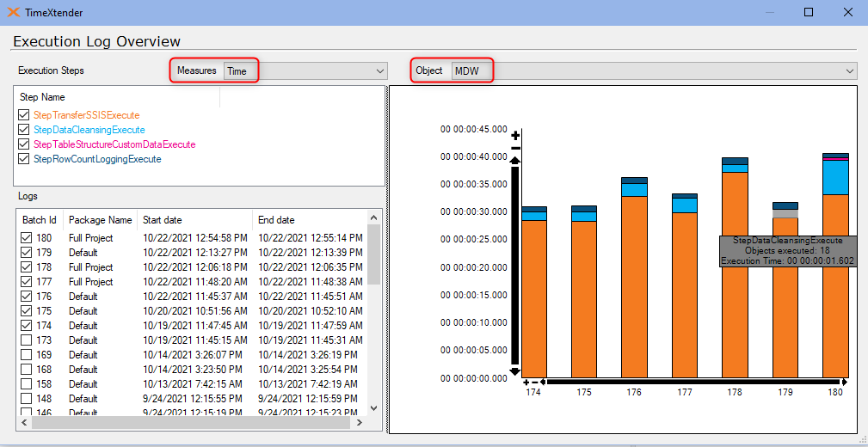The image size is (868, 447).
Task: Click the orange segment of bar 175
Action: click(x=584, y=299)
